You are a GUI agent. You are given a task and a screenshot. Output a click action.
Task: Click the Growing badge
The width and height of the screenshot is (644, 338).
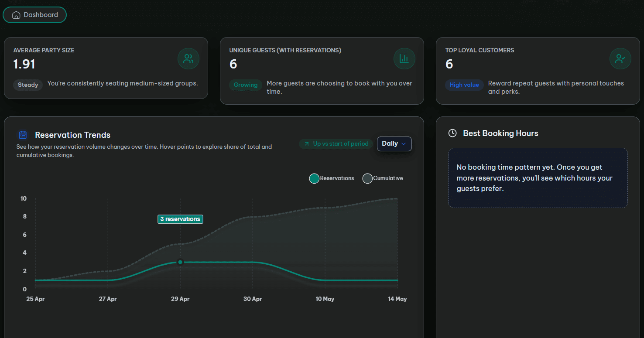[x=246, y=85]
